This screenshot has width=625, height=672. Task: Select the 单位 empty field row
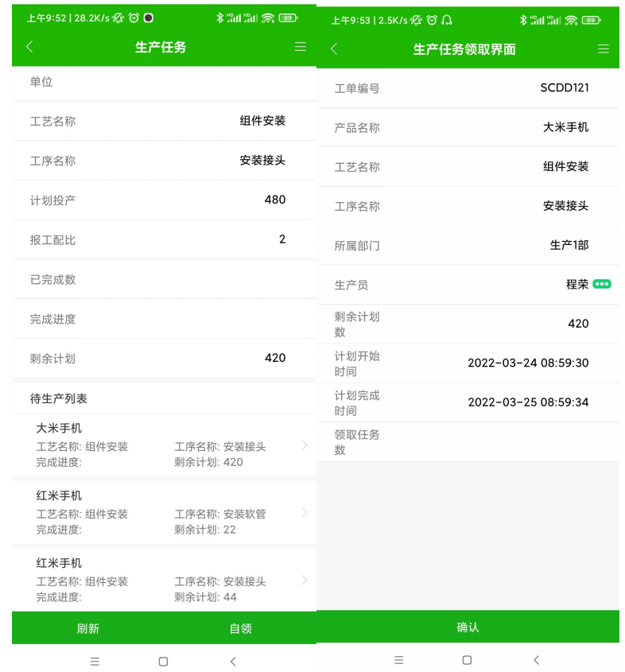click(165, 82)
